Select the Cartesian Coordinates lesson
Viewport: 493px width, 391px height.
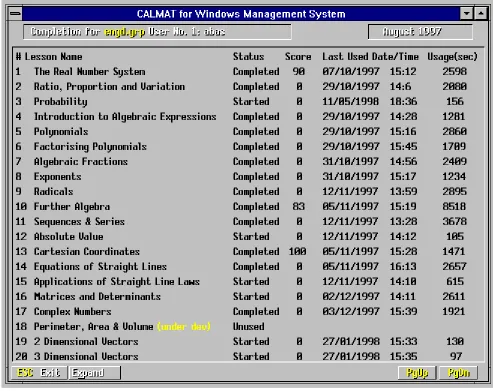(87, 252)
